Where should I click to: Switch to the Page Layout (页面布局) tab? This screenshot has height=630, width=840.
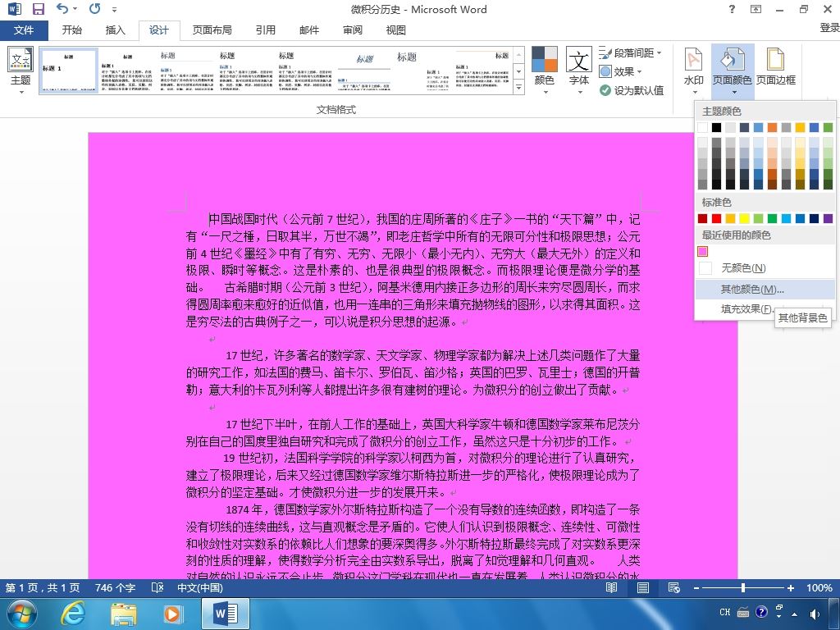tap(212, 30)
